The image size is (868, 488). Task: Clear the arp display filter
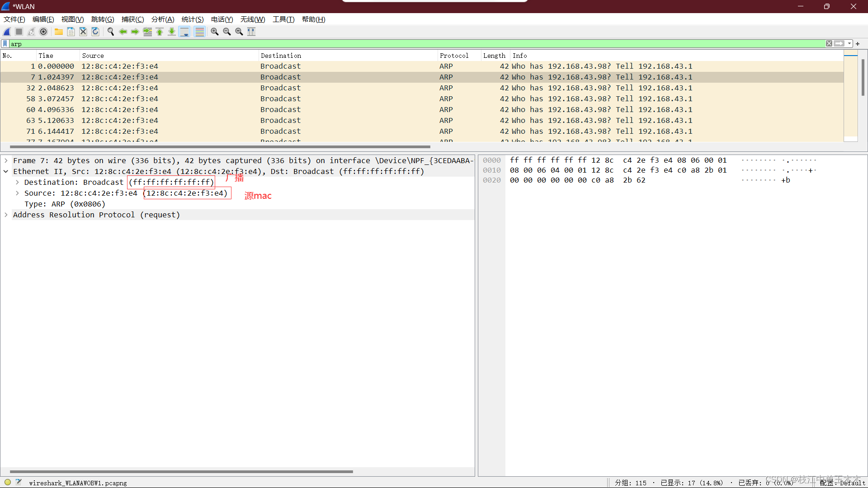coord(829,44)
